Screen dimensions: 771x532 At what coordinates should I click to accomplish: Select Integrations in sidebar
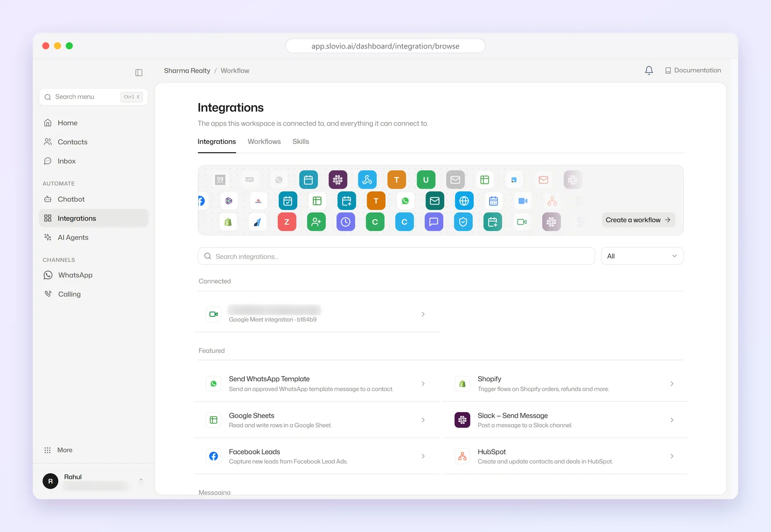93,218
